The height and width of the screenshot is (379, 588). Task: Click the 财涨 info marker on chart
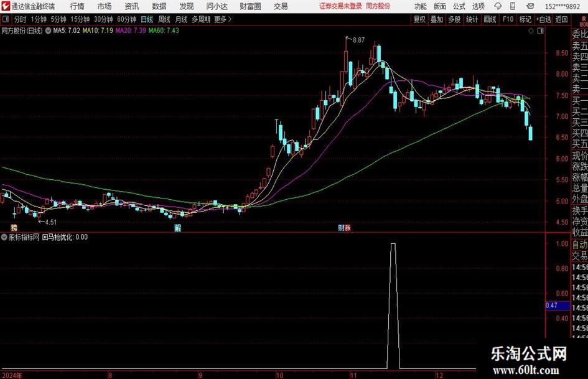coord(344,228)
